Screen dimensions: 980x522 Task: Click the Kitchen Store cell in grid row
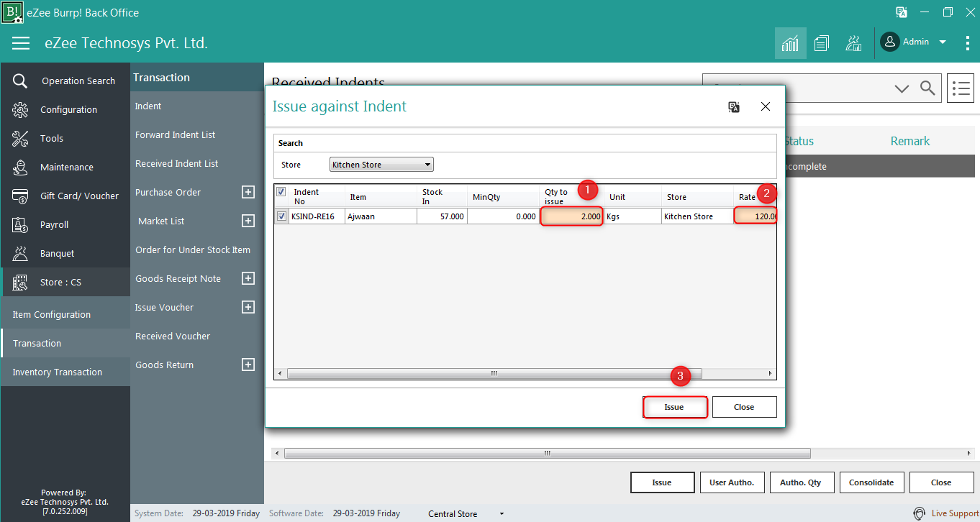697,216
